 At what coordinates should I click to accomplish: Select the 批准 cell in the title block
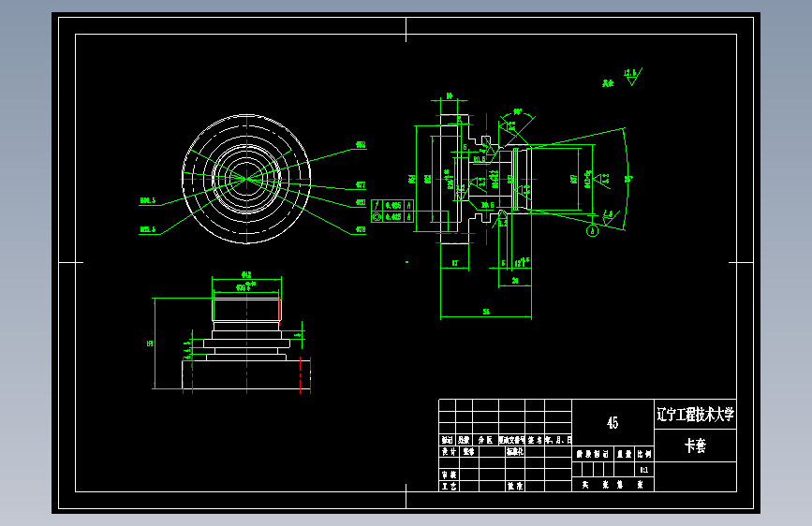point(515,486)
